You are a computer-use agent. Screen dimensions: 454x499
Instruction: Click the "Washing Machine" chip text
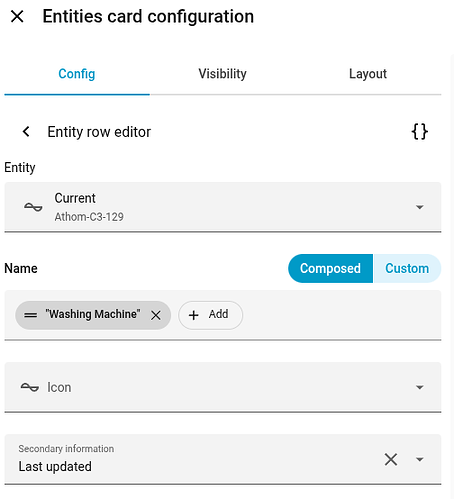[93, 314]
